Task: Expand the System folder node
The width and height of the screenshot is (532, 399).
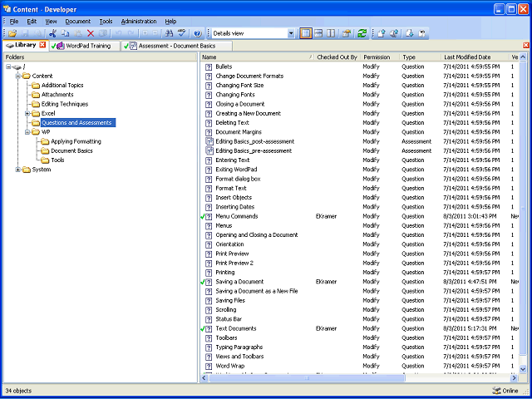Action: 18,170
